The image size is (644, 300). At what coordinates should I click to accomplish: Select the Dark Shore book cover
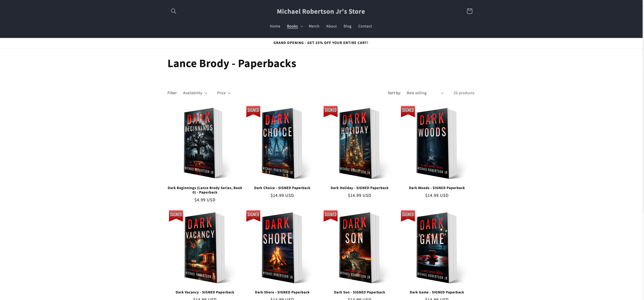point(282,248)
